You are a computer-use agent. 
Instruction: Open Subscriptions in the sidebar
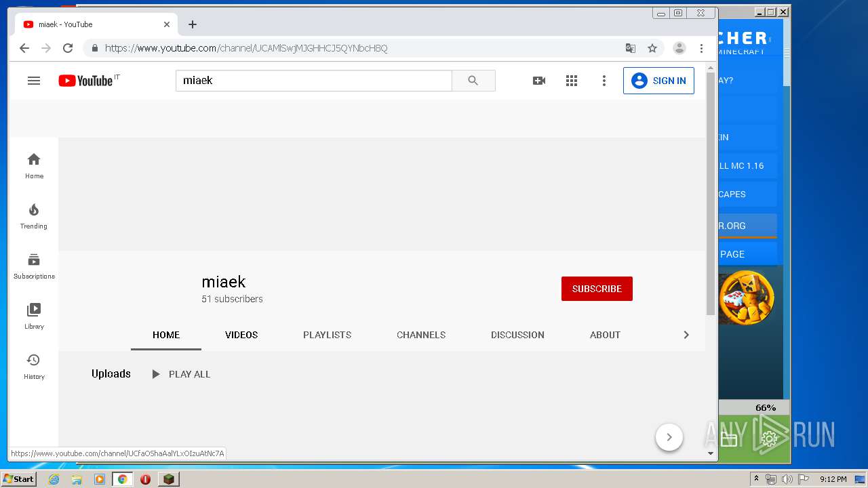[34, 266]
